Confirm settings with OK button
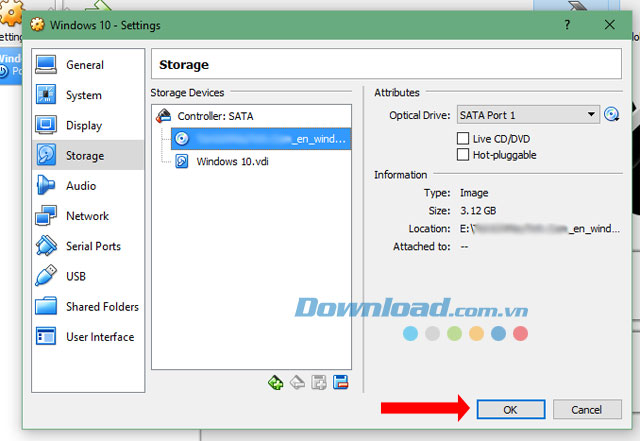The width and height of the screenshot is (640, 441). [x=511, y=409]
